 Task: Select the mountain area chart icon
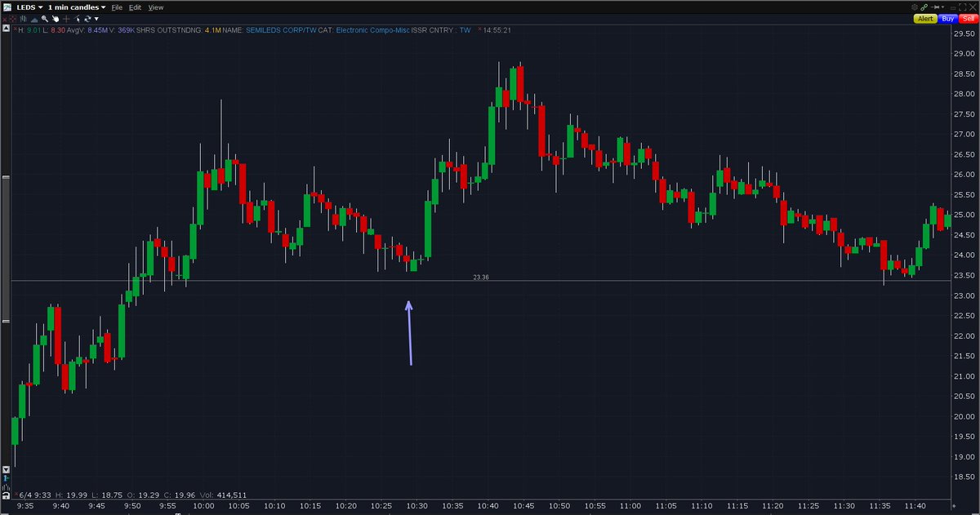coord(34,20)
